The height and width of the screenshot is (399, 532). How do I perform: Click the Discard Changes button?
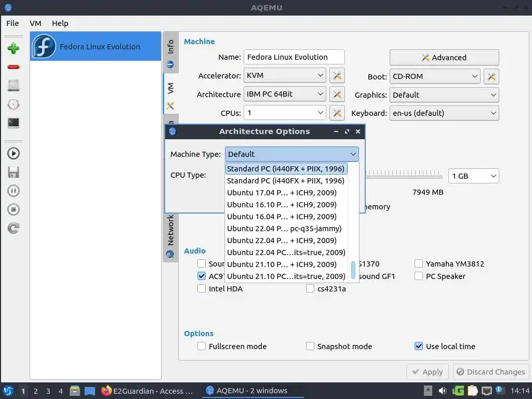click(491, 372)
